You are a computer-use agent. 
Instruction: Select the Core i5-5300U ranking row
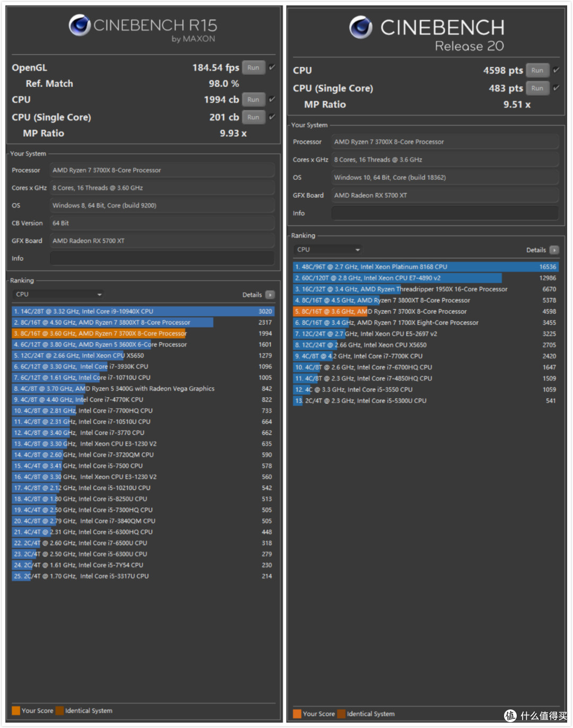pyautogui.click(x=426, y=400)
